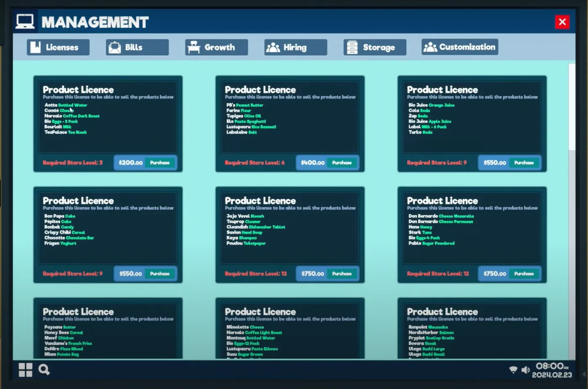Click the speaker volume icon near the clock

tap(526, 370)
